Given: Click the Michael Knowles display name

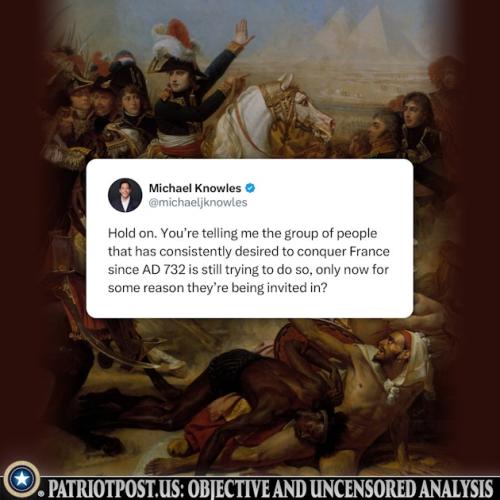Looking at the screenshot, I should [x=195, y=188].
